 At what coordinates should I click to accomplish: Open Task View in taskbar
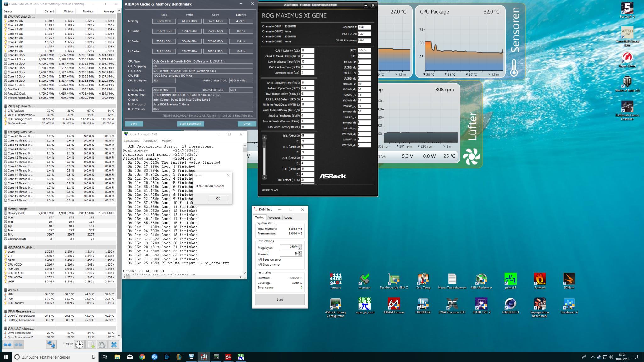(105, 357)
